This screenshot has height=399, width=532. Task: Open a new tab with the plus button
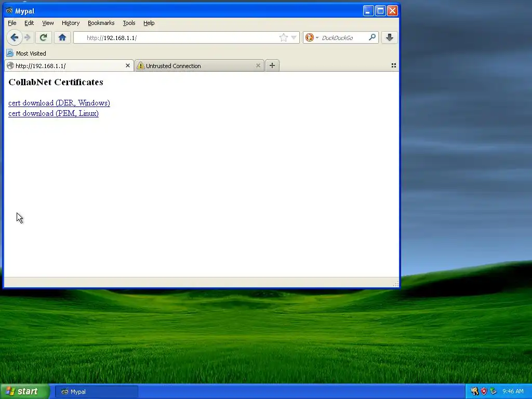point(272,65)
